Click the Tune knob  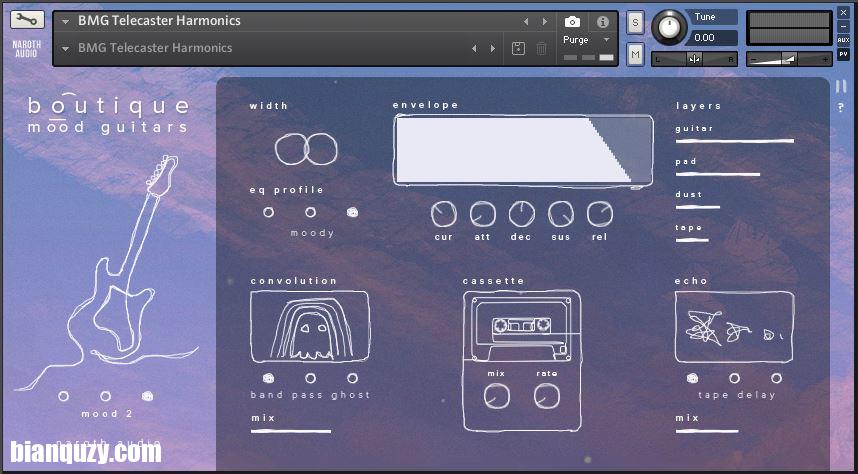pyautogui.click(x=668, y=27)
